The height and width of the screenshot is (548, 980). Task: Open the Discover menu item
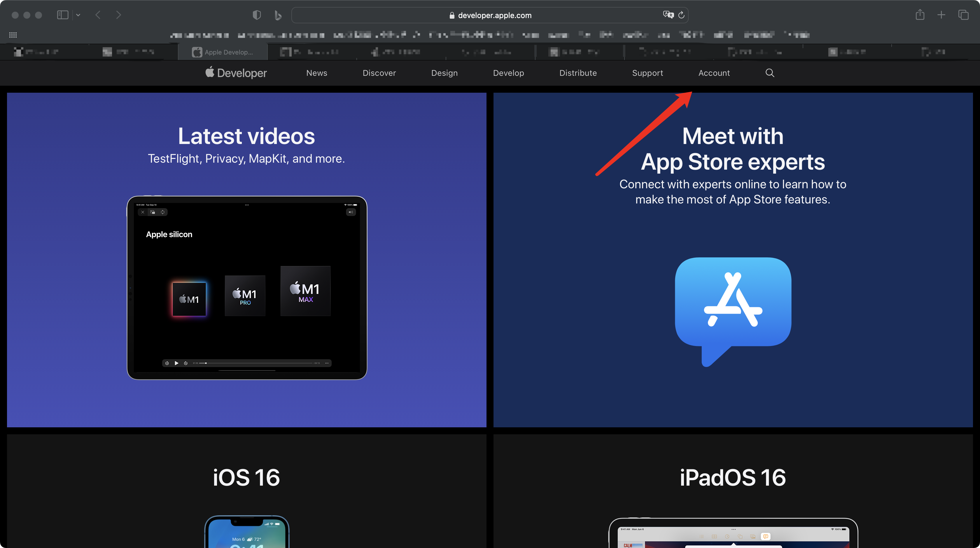379,73
